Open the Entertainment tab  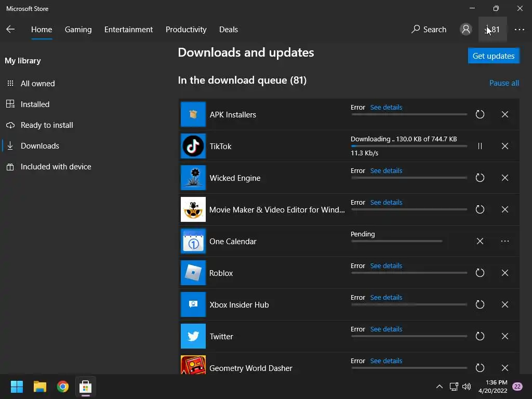pyautogui.click(x=129, y=30)
